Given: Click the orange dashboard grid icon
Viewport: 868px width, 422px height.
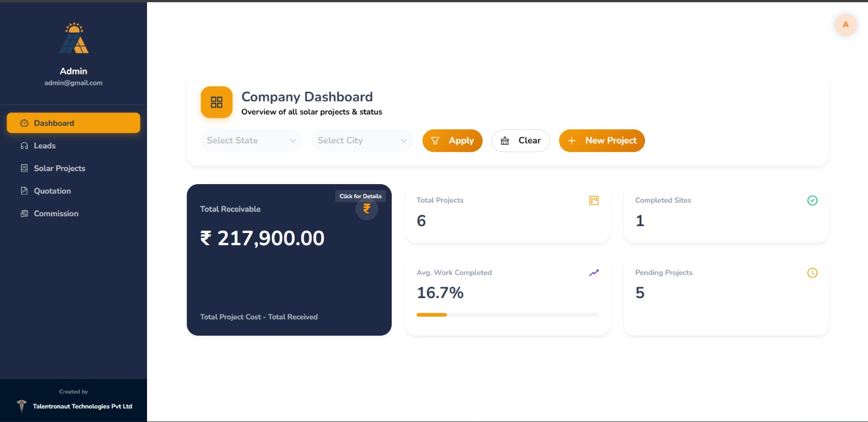Looking at the screenshot, I should [216, 102].
